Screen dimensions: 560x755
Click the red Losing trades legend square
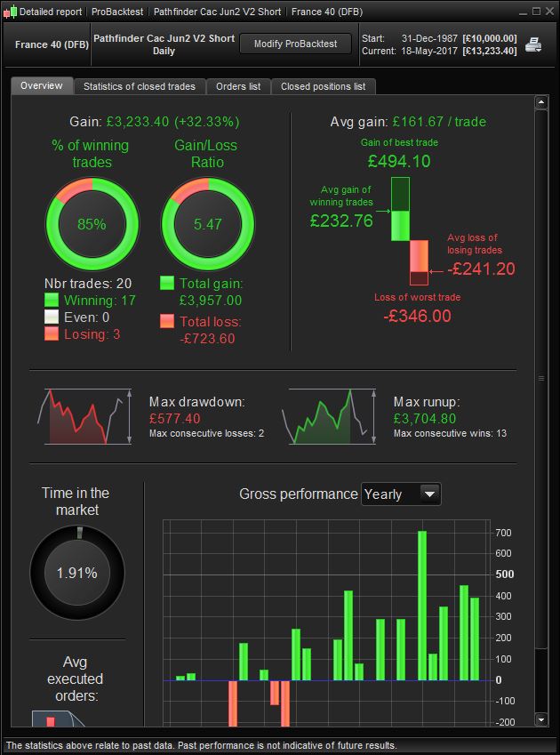coord(52,333)
